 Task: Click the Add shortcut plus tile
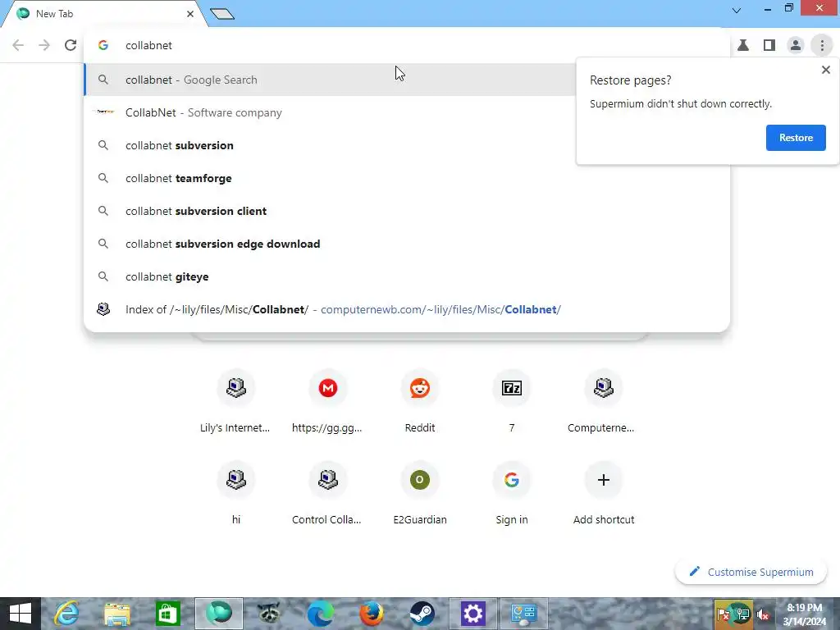(x=603, y=493)
